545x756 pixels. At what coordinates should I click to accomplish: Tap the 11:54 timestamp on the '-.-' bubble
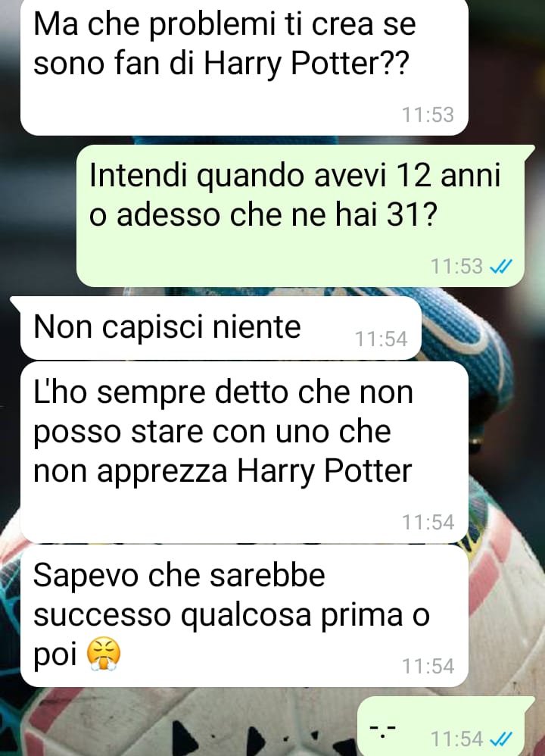456,739
